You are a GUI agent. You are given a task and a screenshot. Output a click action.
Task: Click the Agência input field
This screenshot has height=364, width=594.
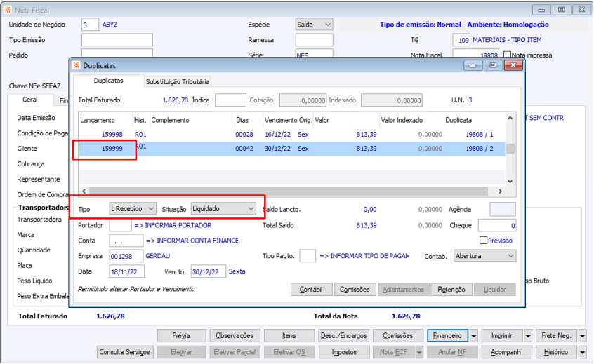pyautogui.click(x=502, y=209)
